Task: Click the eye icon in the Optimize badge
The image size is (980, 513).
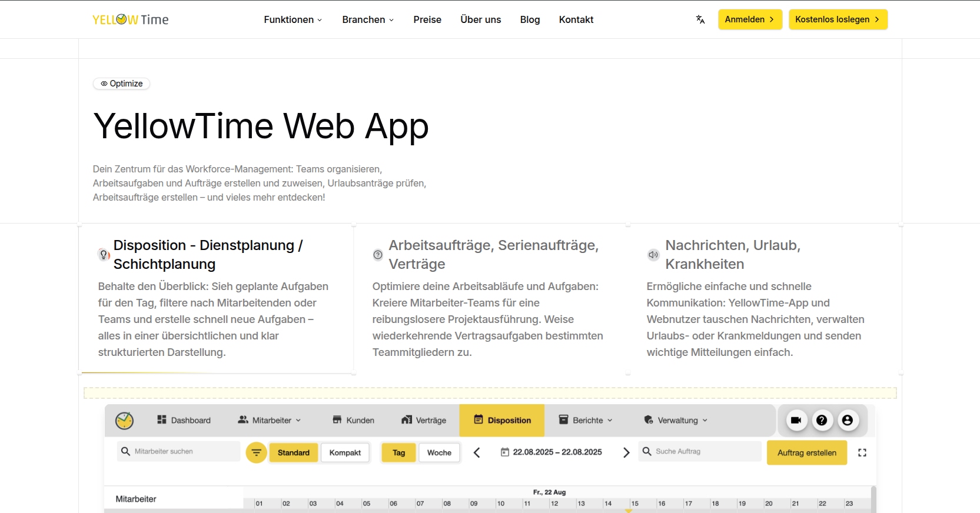Action: pyautogui.click(x=104, y=84)
